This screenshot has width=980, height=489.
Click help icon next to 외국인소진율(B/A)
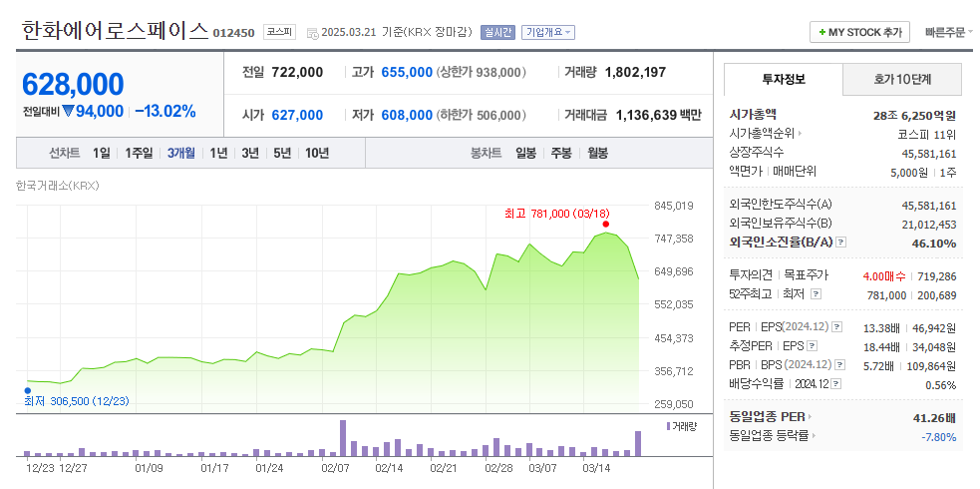pyautogui.click(x=840, y=242)
